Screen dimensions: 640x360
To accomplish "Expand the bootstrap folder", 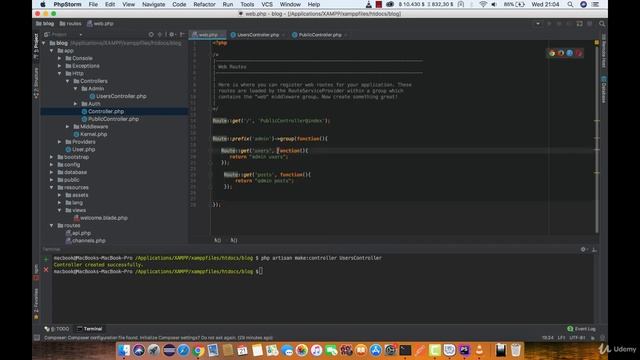I will tap(52, 157).
